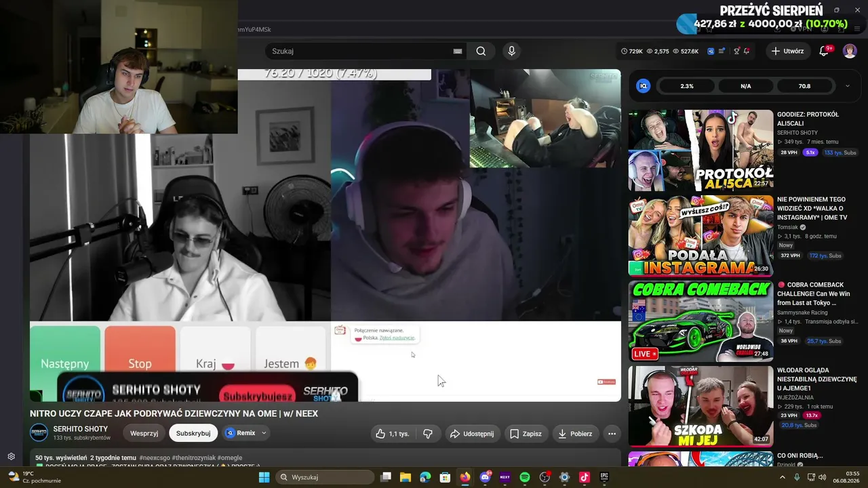Image resolution: width=868 pixels, height=488 pixels.
Task: Dislike the video with thumbs-down button
Action: point(428,434)
